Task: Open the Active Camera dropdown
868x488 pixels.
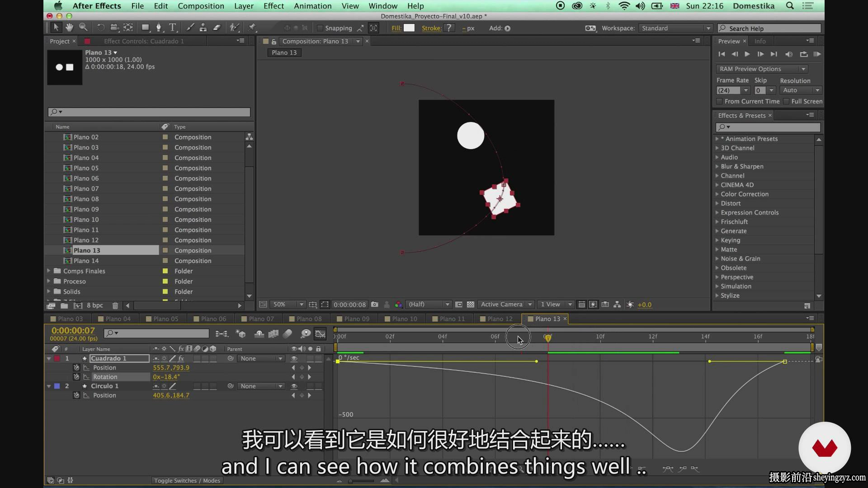Action: point(506,305)
